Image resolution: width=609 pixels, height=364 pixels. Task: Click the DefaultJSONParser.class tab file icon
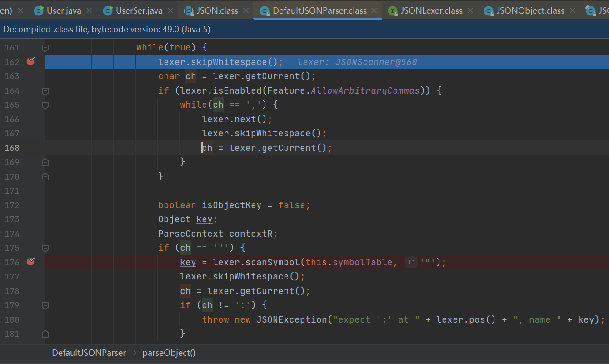click(265, 10)
